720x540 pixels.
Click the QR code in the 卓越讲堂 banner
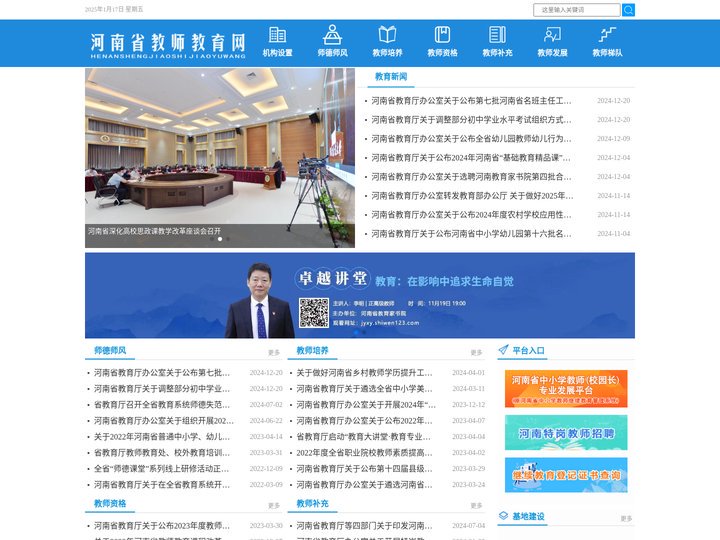[314, 313]
